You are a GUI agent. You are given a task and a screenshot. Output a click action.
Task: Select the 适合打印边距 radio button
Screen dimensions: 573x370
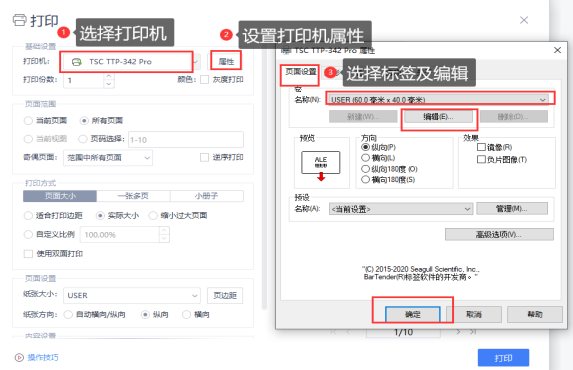coord(28,216)
